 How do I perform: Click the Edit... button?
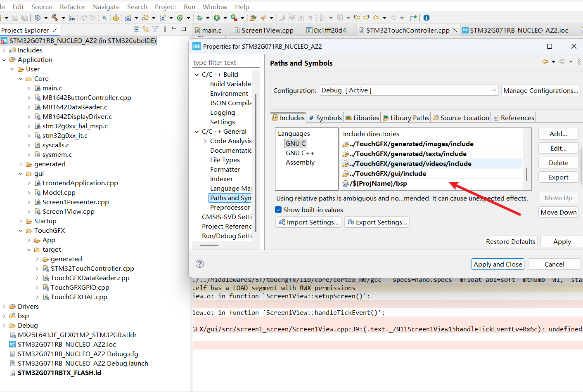tap(558, 148)
